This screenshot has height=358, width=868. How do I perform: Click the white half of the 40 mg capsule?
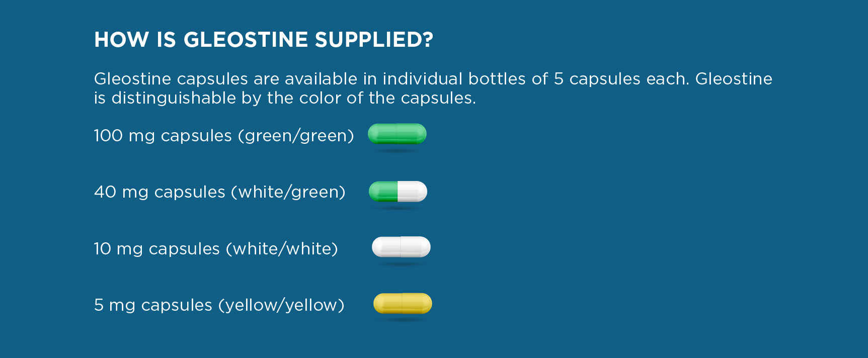413,192
